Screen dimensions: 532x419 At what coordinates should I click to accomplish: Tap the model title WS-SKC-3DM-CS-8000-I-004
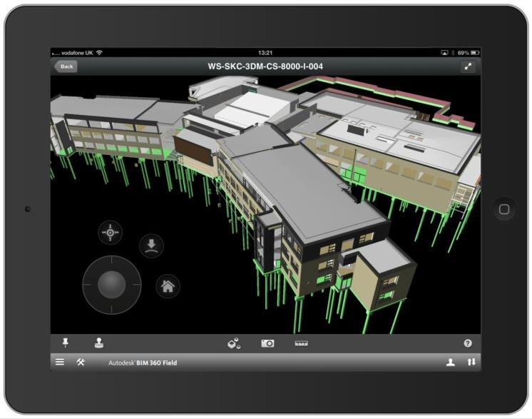265,66
